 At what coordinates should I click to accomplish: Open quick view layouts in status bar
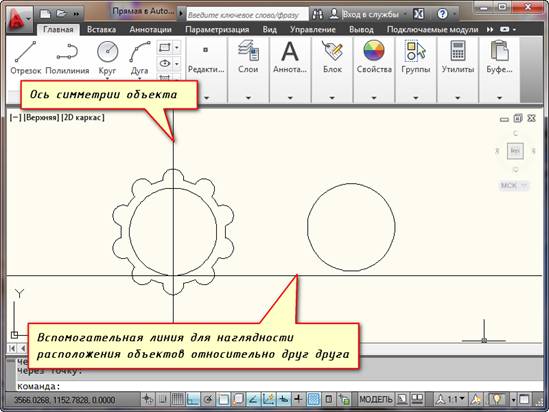pyautogui.click(x=403, y=399)
